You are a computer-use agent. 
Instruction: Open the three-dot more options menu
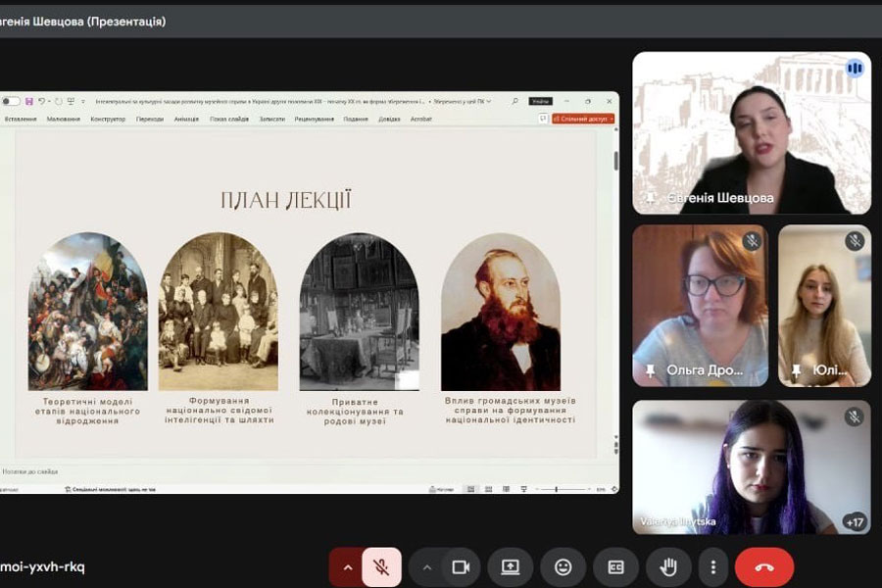pos(713,566)
